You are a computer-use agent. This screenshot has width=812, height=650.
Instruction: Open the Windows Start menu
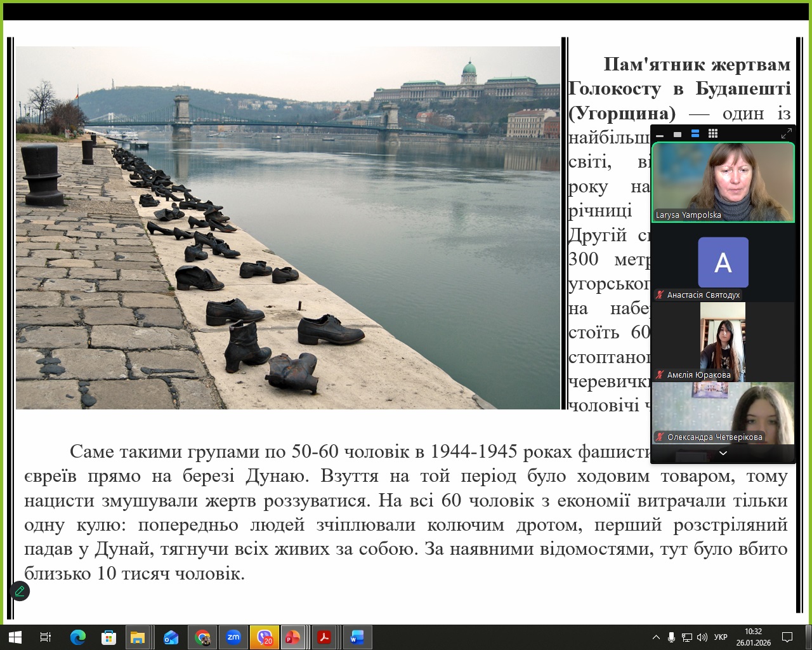click(x=15, y=637)
